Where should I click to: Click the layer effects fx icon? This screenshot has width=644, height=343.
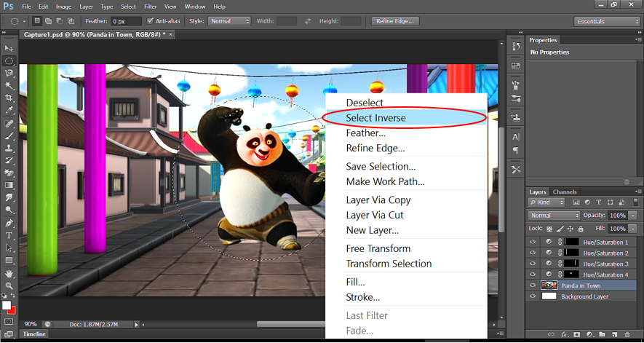(565, 335)
